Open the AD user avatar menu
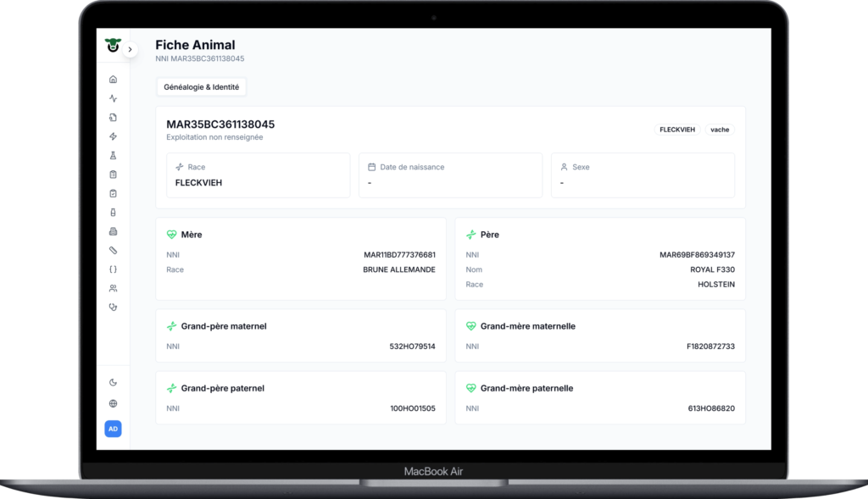The width and height of the screenshot is (868, 499). pyautogui.click(x=113, y=429)
